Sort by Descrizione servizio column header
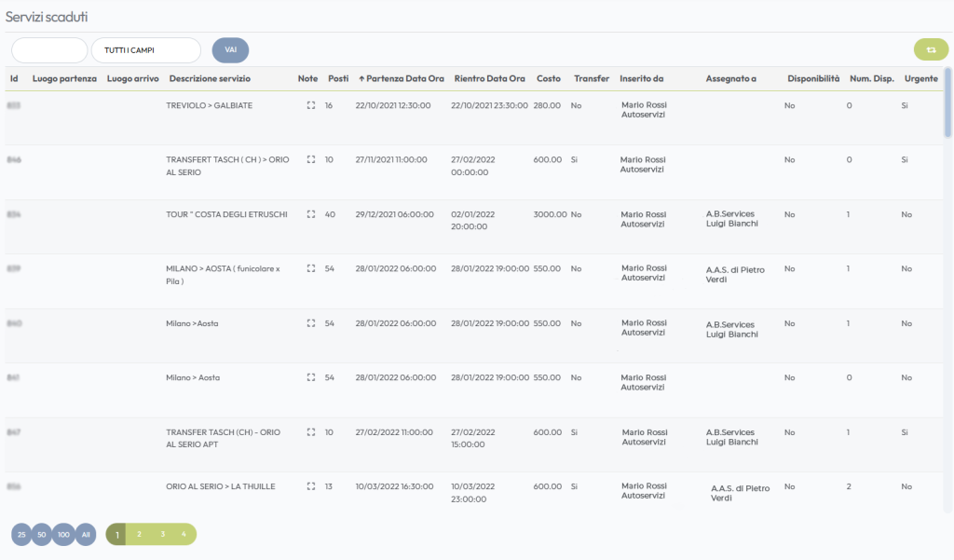 point(210,79)
